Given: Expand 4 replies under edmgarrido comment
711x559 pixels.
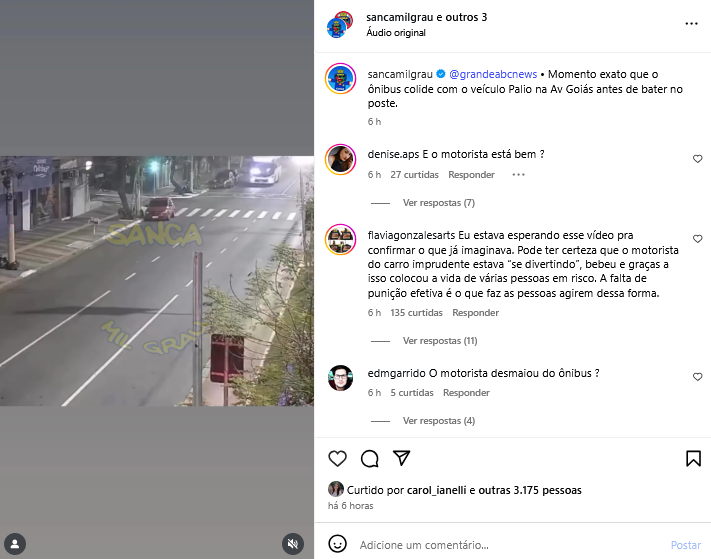Looking at the screenshot, I should point(438,421).
